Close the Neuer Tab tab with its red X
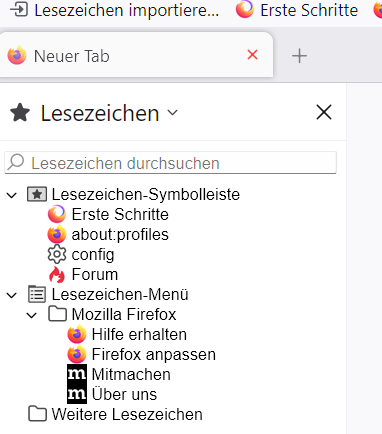The height and width of the screenshot is (434, 382). (x=252, y=55)
